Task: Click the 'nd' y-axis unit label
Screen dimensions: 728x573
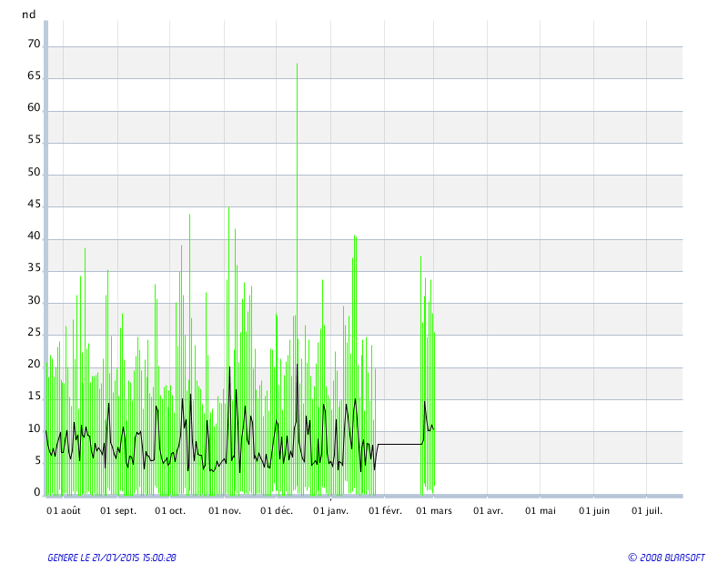Action: pyautogui.click(x=29, y=15)
